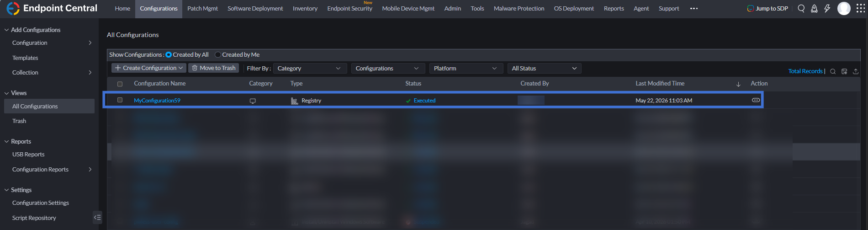Click the Endpoint Central logo

coord(52,8)
